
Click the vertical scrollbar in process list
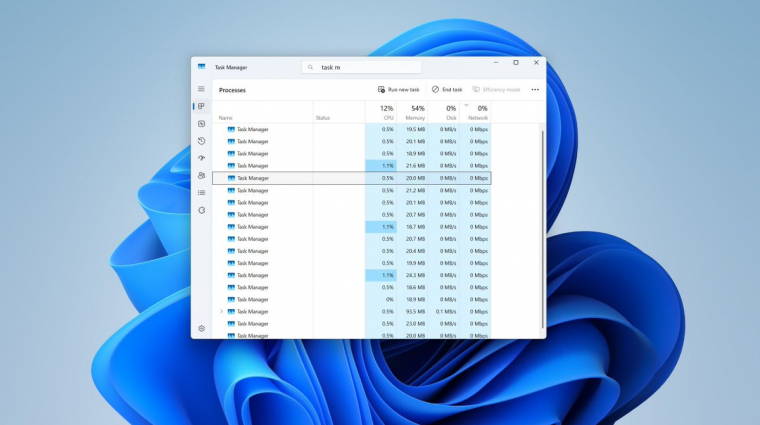pos(543,220)
